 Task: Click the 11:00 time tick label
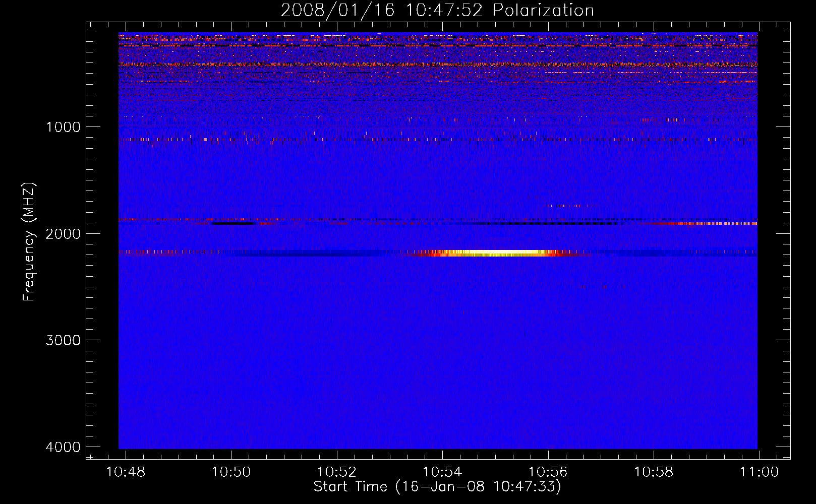[x=759, y=472]
